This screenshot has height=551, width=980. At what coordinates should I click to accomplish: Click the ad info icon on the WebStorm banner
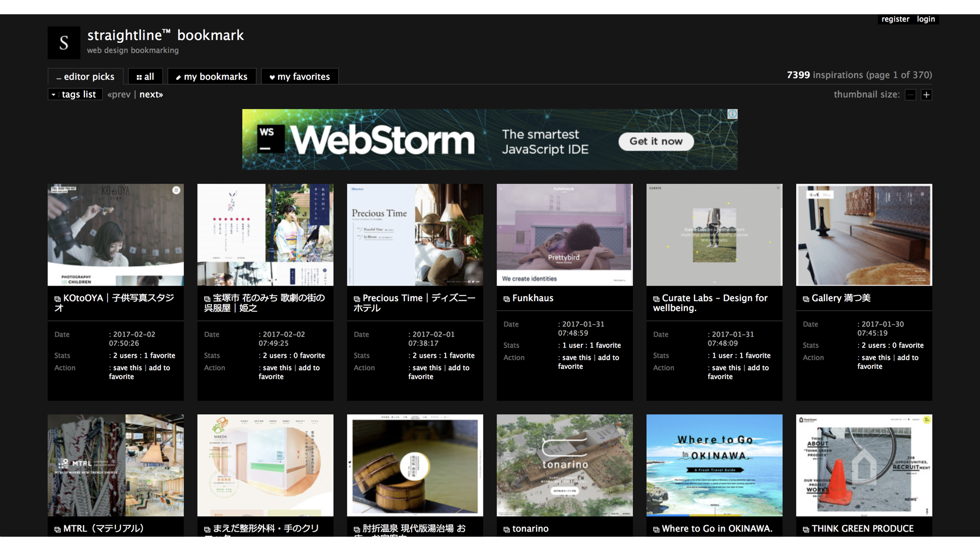click(732, 114)
